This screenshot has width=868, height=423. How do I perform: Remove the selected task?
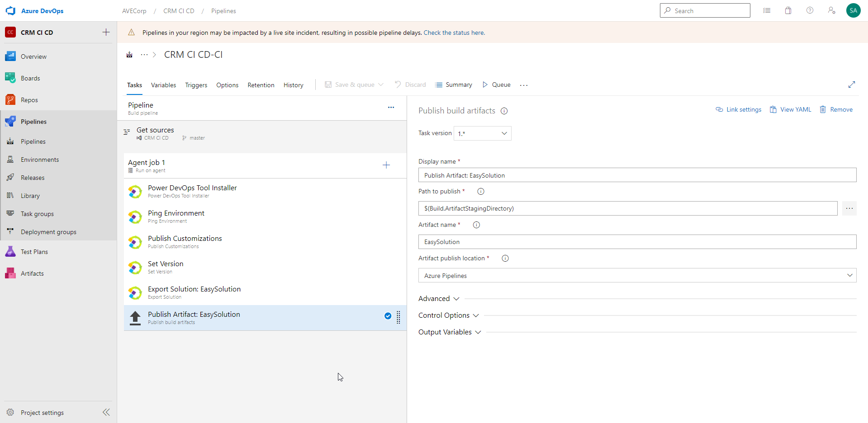point(836,109)
